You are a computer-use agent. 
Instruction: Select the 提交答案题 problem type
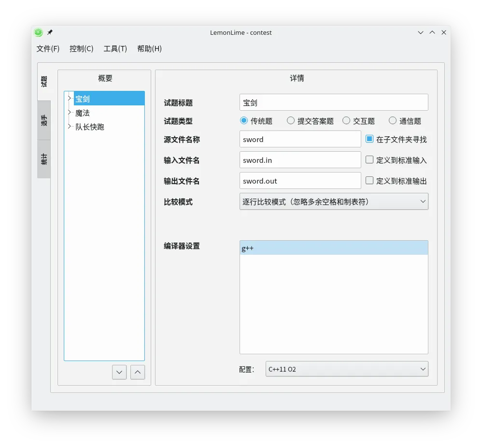tap(290, 120)
